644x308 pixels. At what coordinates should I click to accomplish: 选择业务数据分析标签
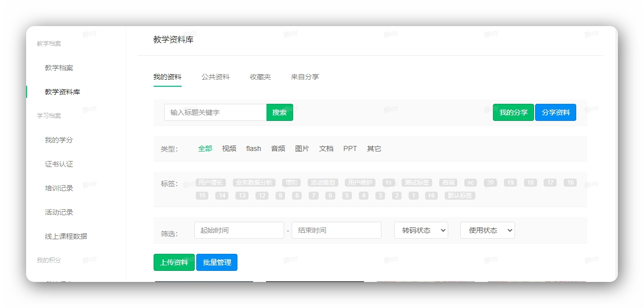click(x=254, y=182)
